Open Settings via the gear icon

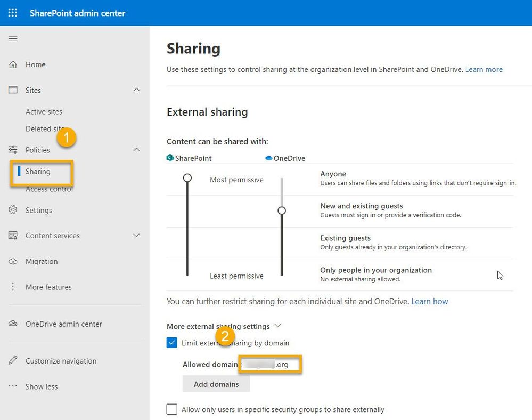(x=13, y=210)
